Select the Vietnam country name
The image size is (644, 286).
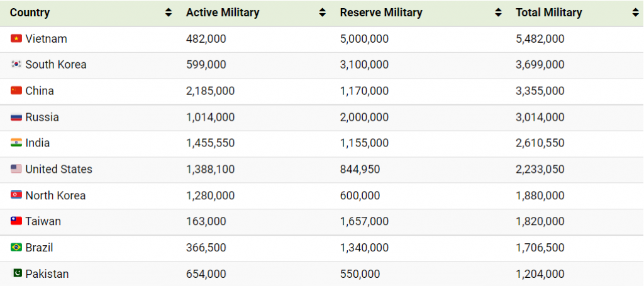pos(46,39)
